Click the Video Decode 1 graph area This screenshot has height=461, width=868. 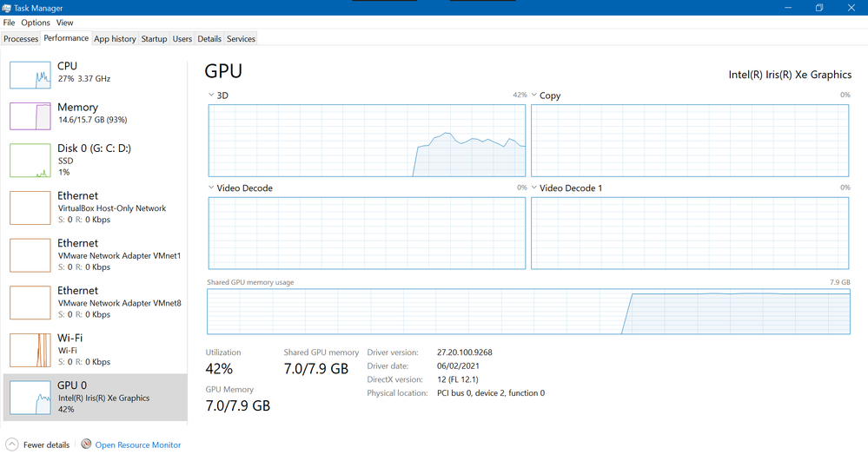690,233
